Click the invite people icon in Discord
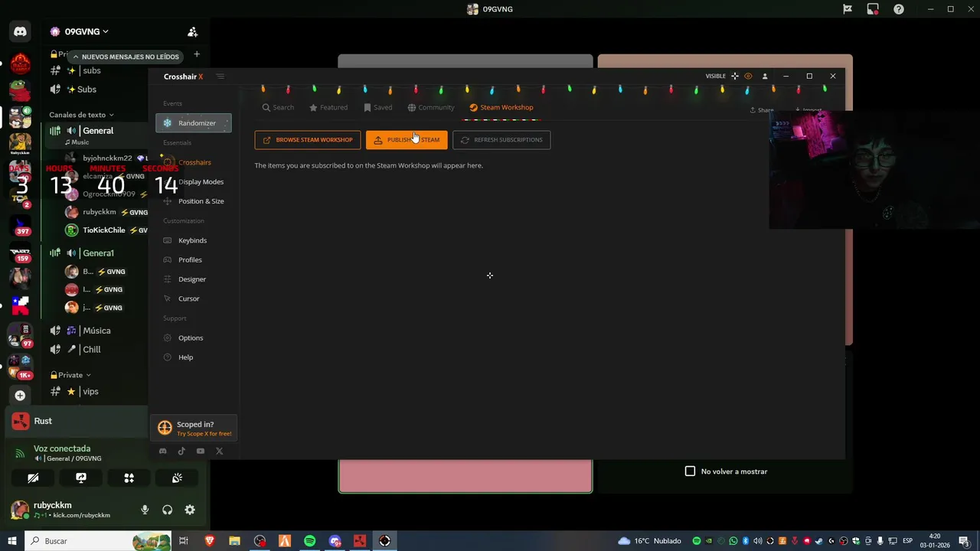The width and height of the screenshot is (980, 551). [x=193, y=32]
